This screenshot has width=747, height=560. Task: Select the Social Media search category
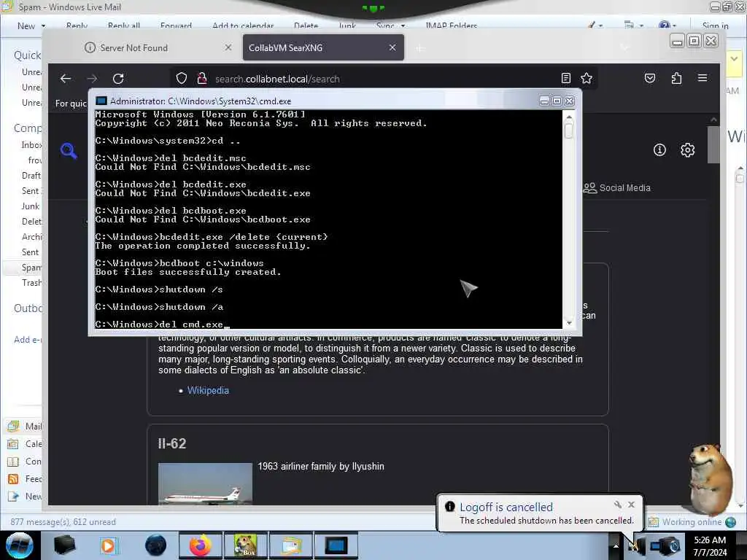pos(617,187)
